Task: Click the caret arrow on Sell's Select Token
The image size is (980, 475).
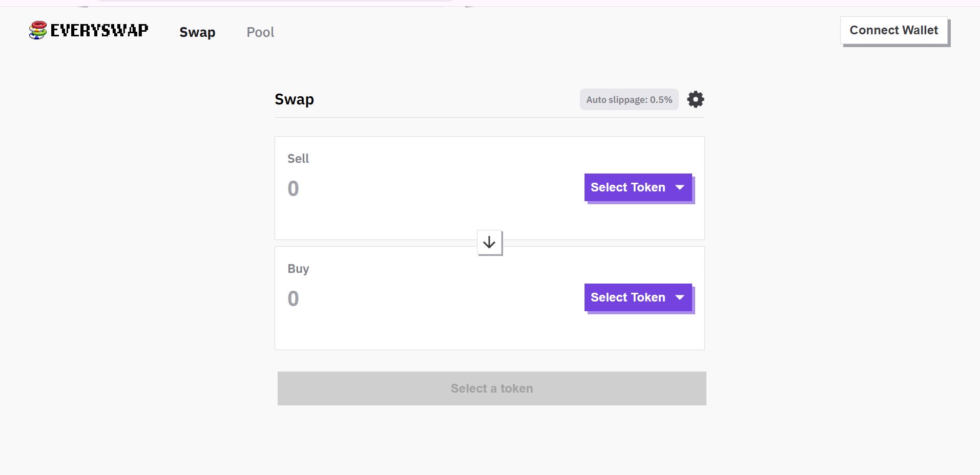Action: tap(680, 187)
